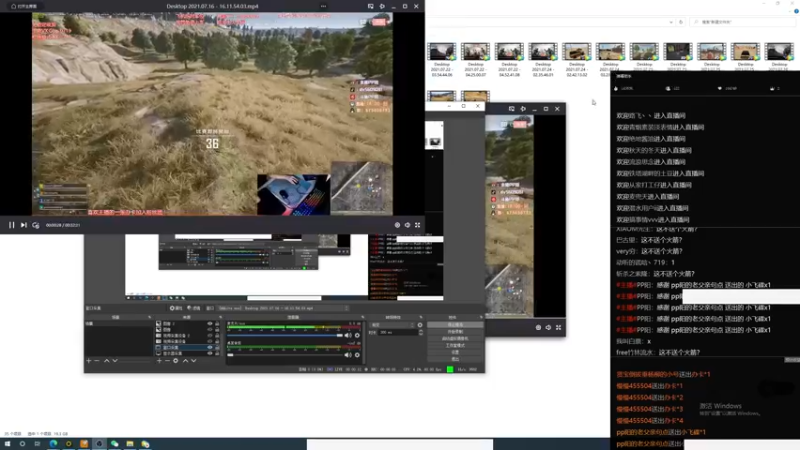Click Start Virtual Camera in OBS controls
800x450 pixels.
pyautogui.click(x=455, y=338)
